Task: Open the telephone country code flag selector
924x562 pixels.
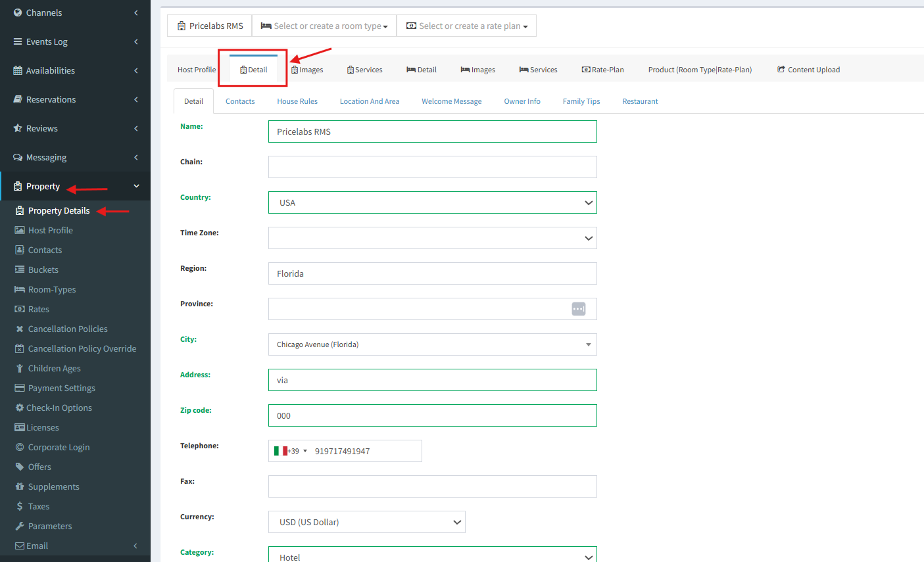Action: coord(290,451)
